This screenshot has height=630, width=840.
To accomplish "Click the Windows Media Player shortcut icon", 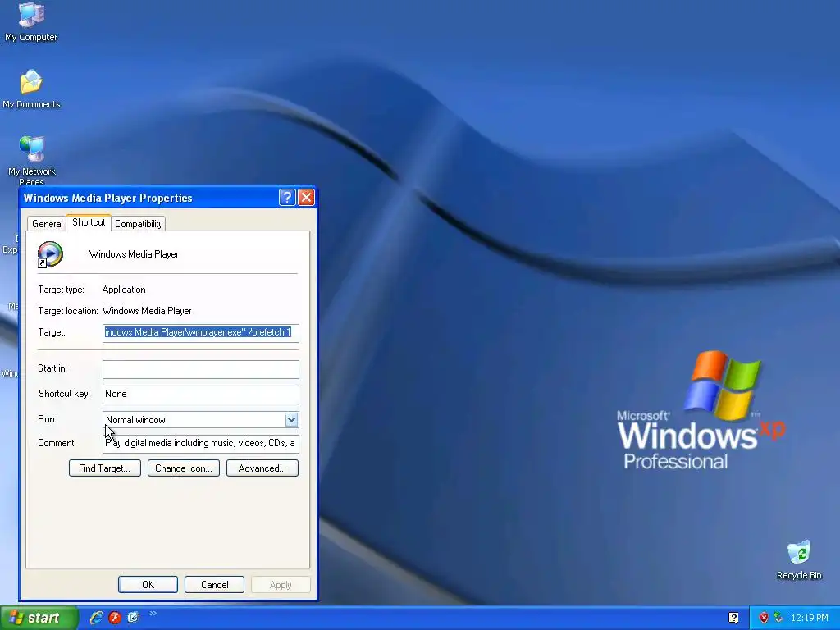I will pyautogui.click(x=50, y=254).
